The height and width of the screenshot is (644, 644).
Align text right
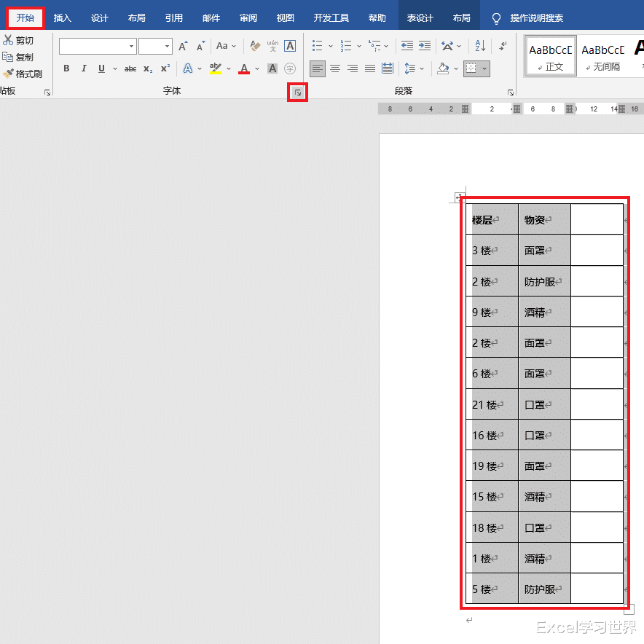point(353,68)
